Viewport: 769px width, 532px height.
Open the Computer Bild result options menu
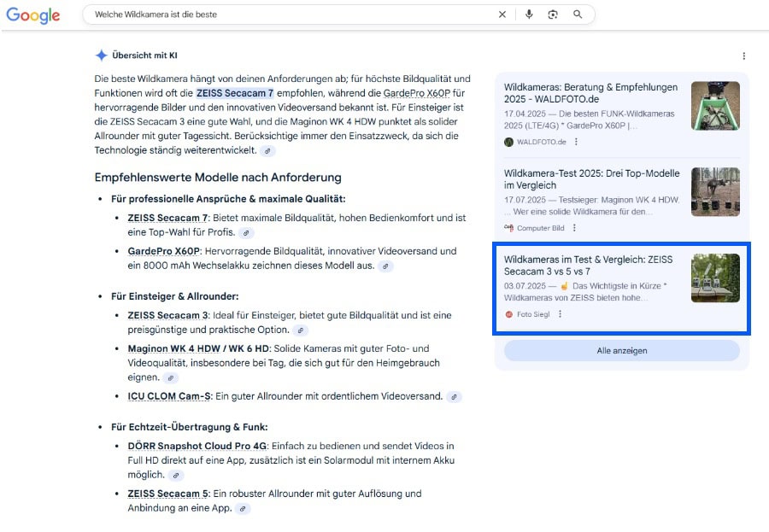tap(574, 228)
